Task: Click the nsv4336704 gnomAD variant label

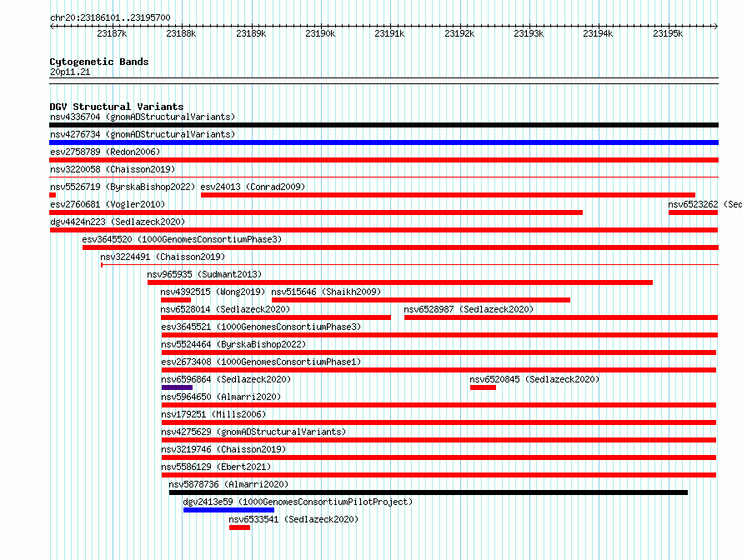Action: click(x=143, y=117)
